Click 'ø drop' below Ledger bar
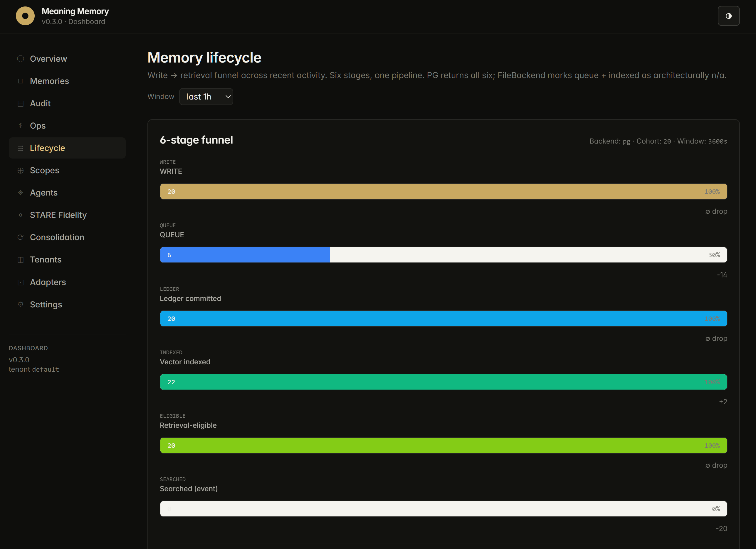 716,339
